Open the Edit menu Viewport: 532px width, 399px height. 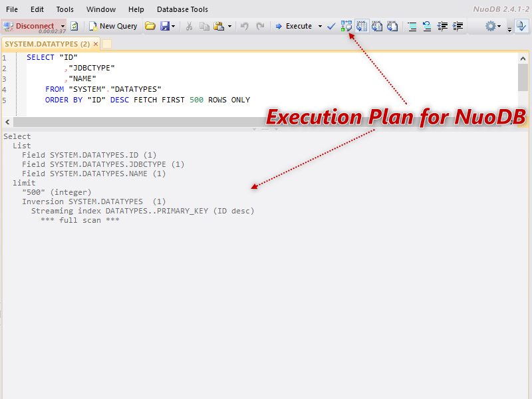37,9
